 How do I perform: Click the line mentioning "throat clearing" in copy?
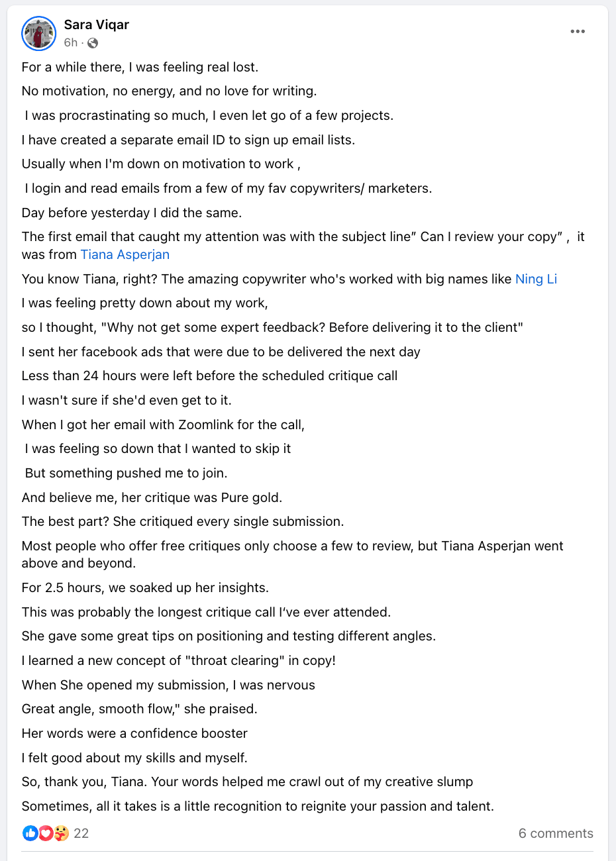point(178,660)
